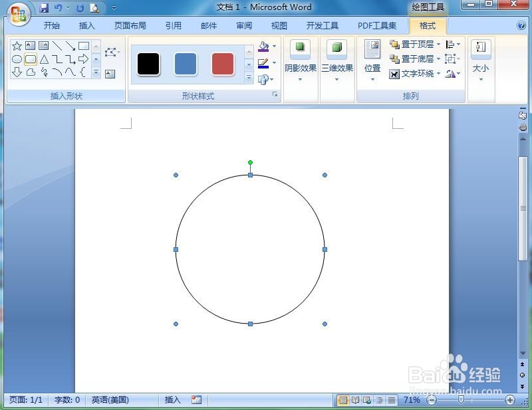Pick the curve shape

pyautogui.click(x=70, y=72)
